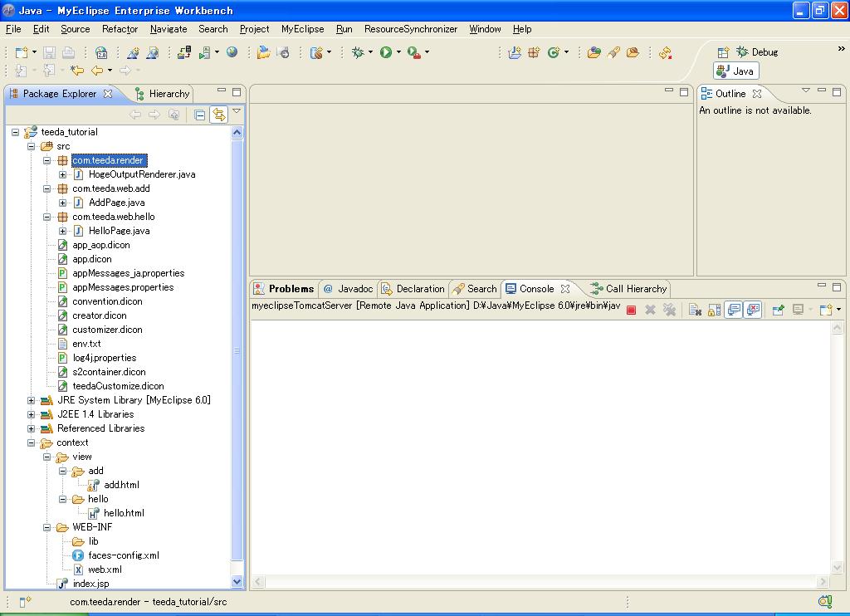The image size is (850, 616).
Task: Click Collapse All in Package Explorer
Action: point(200,115)
